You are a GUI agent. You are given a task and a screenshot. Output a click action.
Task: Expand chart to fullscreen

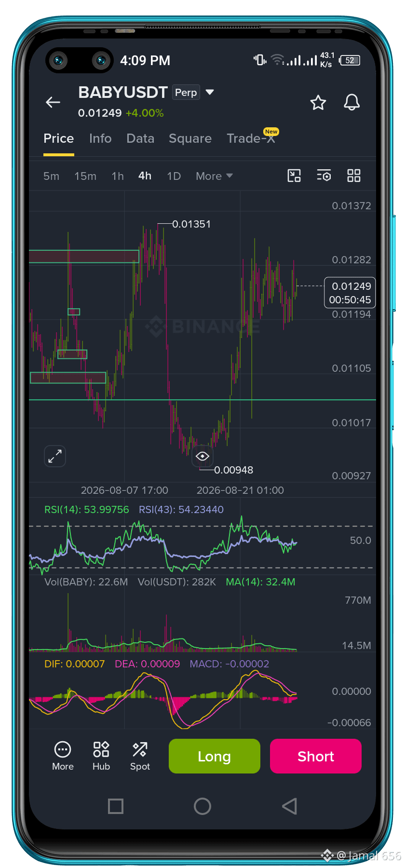pos(55,456)
